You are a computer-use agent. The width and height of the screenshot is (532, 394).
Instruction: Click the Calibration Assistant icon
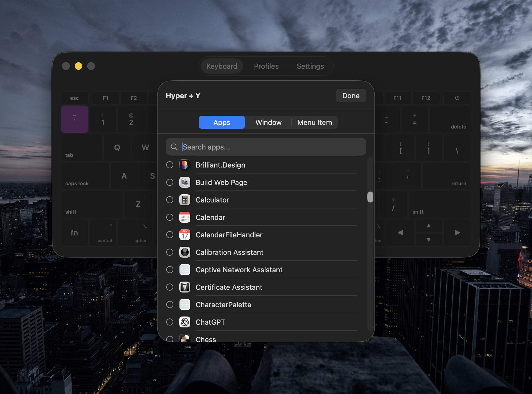(185, 252)
